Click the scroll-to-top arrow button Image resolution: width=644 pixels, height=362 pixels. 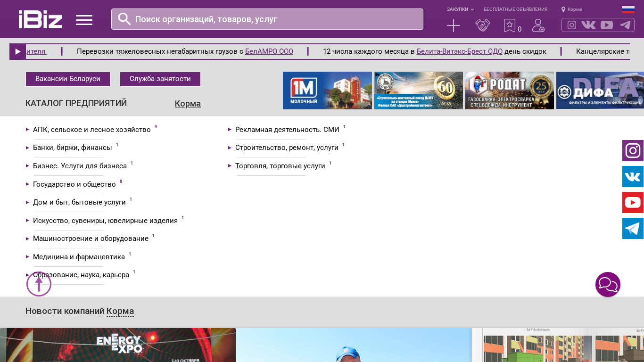point(39,284)
